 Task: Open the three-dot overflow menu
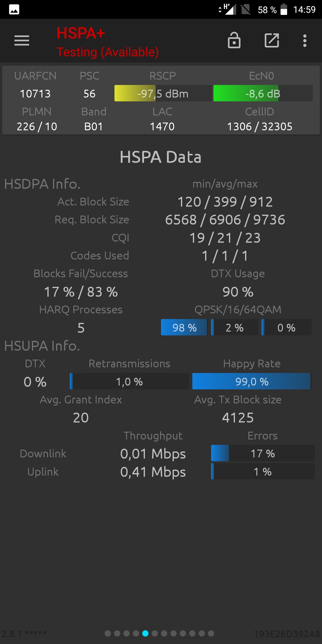coord(305,41)
